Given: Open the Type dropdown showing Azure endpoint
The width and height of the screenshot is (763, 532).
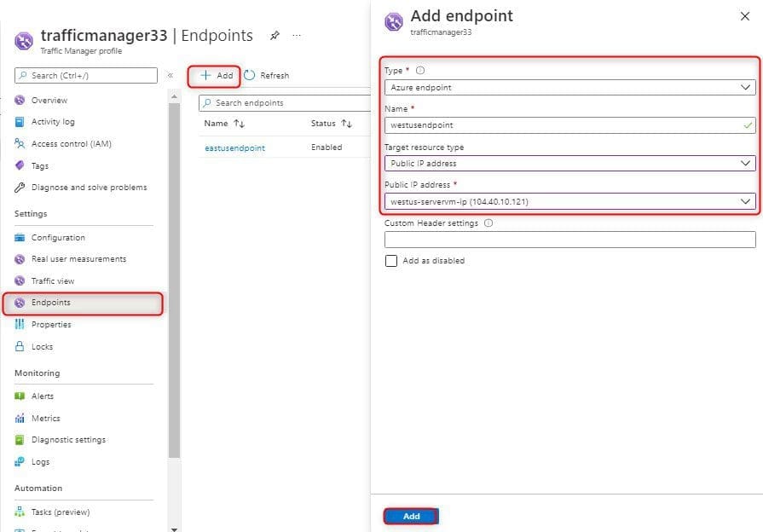Looking at the screenshot, I should (x=569, y=88).
